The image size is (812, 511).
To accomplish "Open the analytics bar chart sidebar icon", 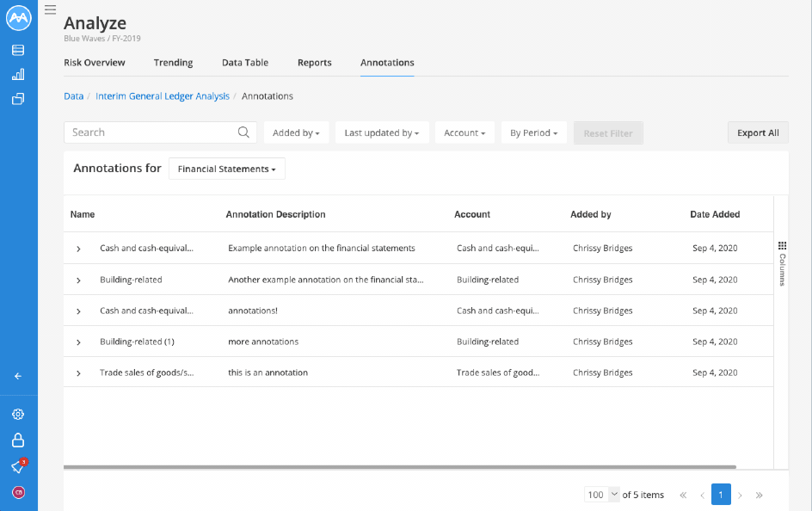I will tap(17, 74).
